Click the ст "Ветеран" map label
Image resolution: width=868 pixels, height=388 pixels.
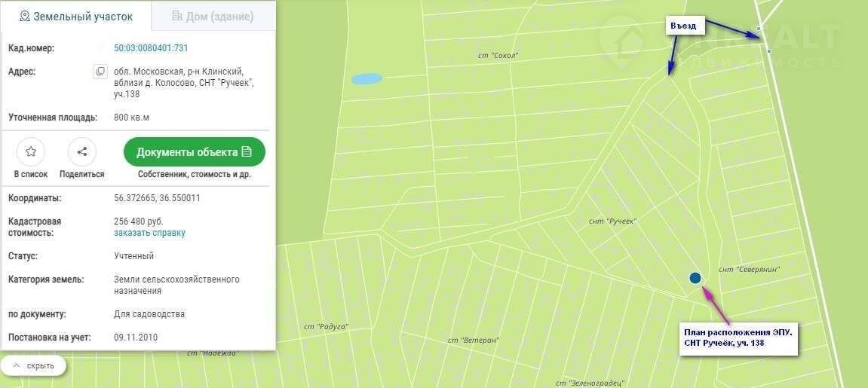(474, 341)
